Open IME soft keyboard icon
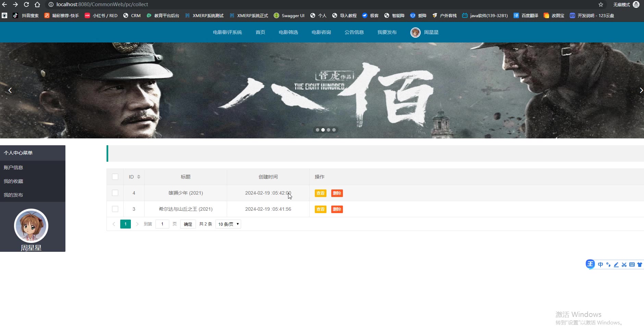This screenshot has width=644, height=333. 632,264
